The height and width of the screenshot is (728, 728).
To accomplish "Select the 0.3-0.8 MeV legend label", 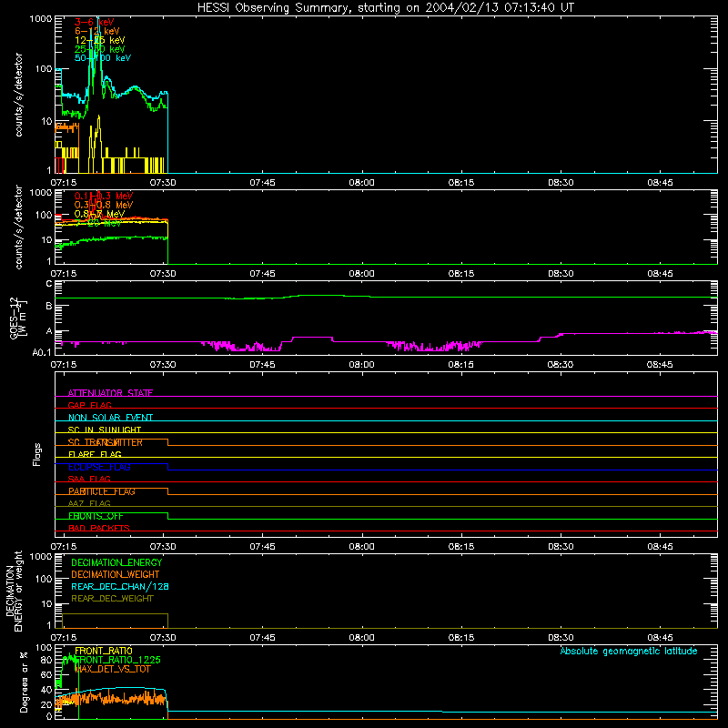I will click(104, 205).
